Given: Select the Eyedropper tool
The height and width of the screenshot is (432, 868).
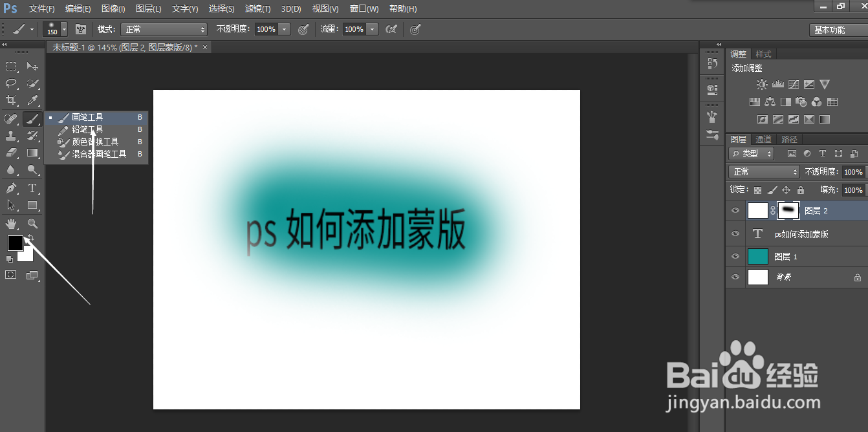Looking at the screenshot, I should click(32, 100).
